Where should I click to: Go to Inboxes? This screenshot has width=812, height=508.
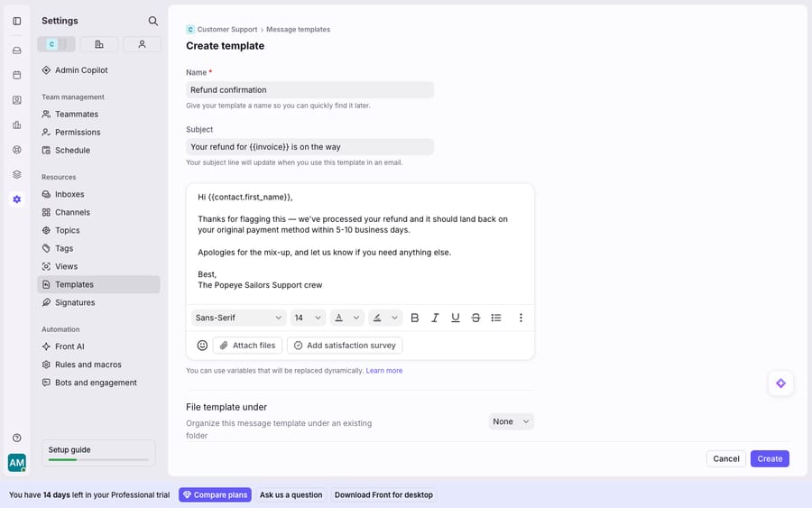tap(98, 194)
